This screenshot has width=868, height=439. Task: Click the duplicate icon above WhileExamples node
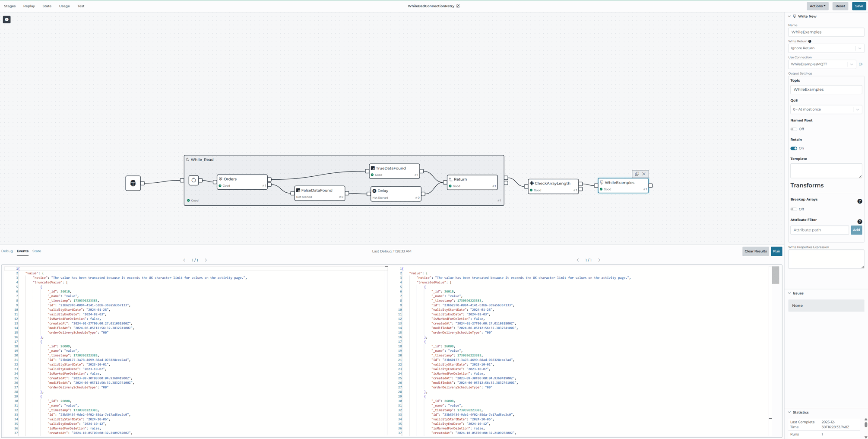[637, 174]
